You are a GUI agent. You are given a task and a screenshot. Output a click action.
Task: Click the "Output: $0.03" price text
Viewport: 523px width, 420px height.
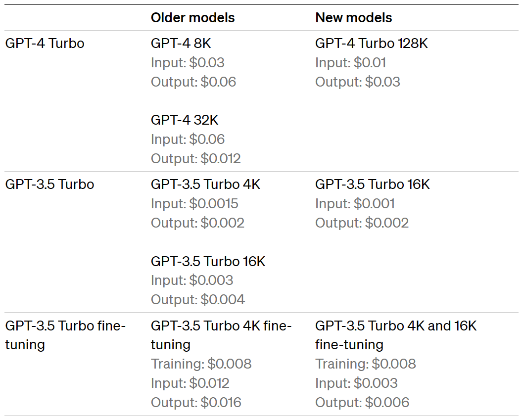(x=357, y=82)
